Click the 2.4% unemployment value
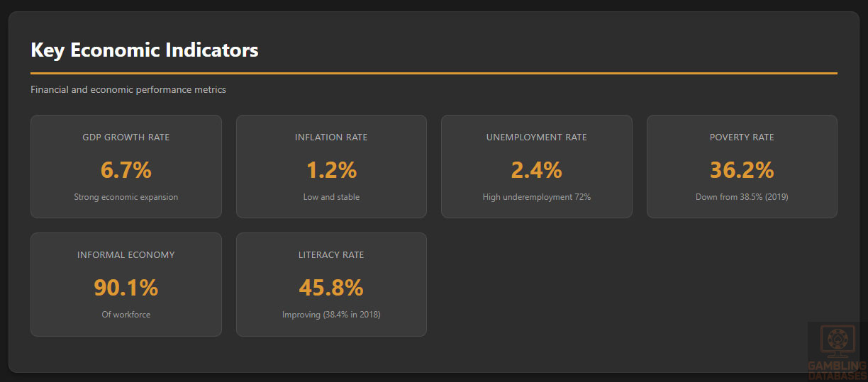Screen dimensions: 868x382 (537, 170)
